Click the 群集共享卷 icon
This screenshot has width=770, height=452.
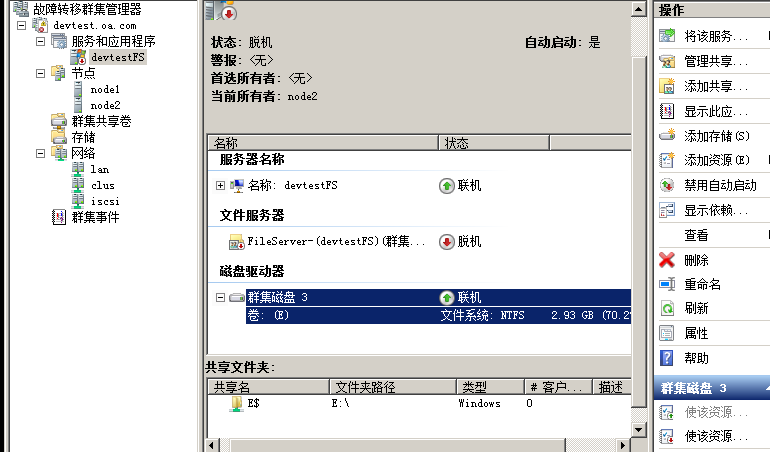point(58,121)
